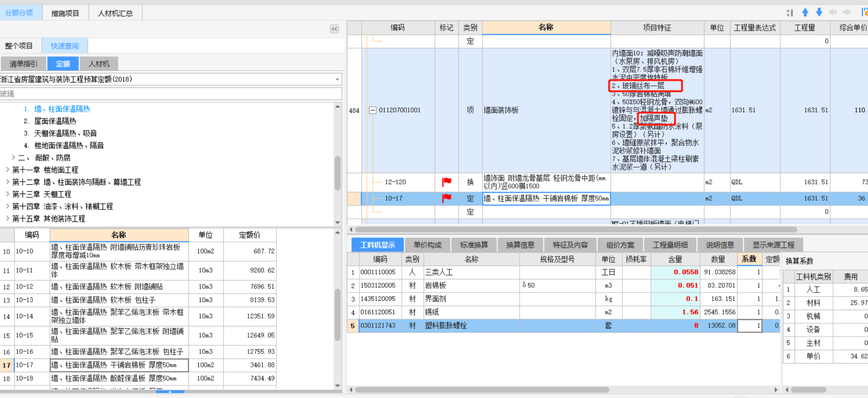Select the 12-120 code cell

point(398,182)
